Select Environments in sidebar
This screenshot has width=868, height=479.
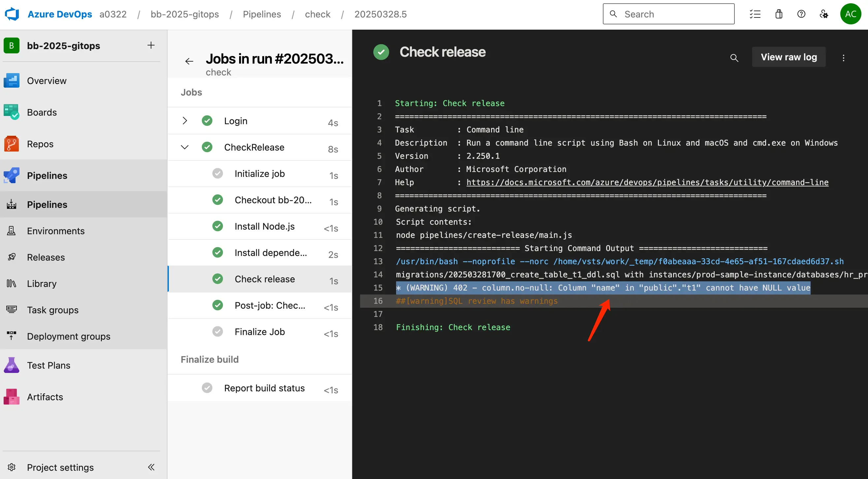[x=56, y=231]
